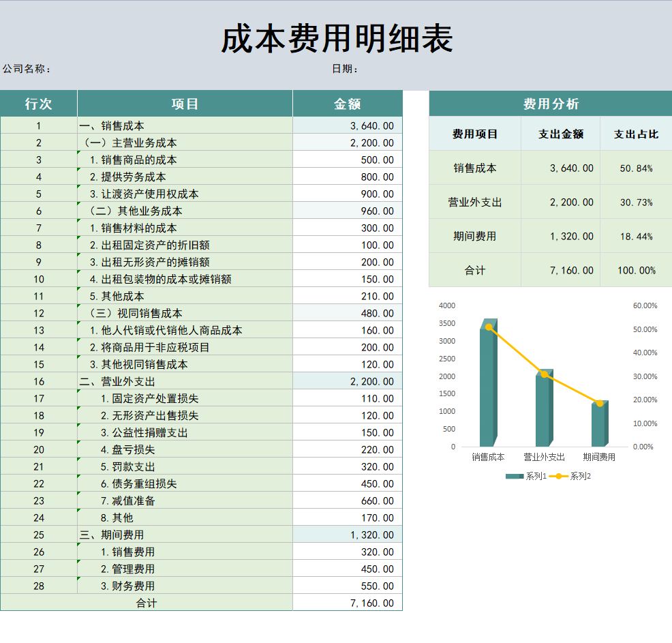Viewport: 672px width, 643px height.
Task: Click the input area next to 公司名称
Action: point(109,70)
